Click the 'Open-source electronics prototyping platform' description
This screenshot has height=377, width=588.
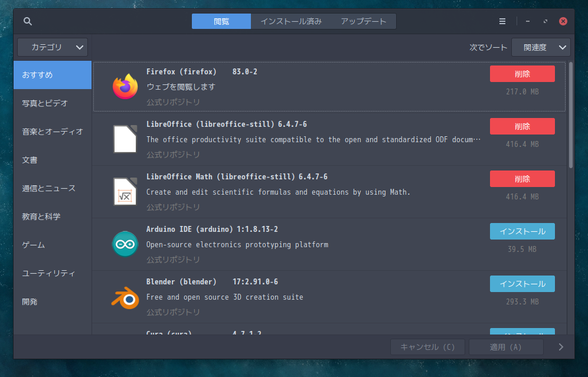[x=237, y=245]
